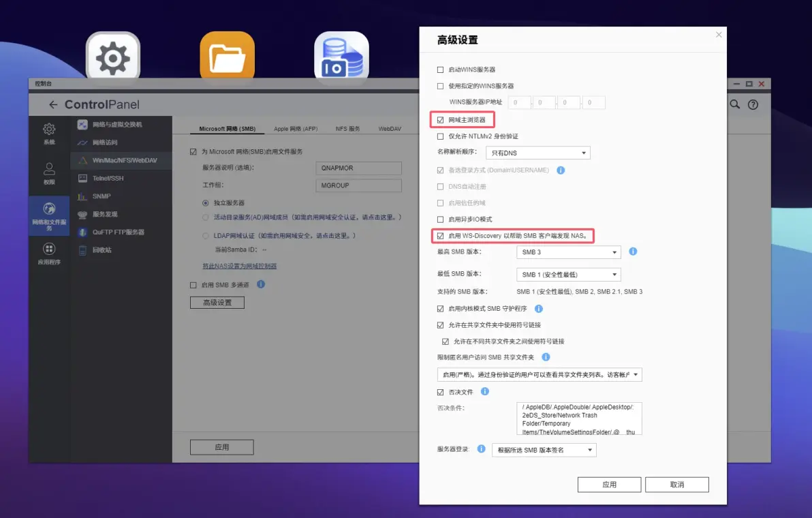This screenshot has height=518, width=812.
Task: Toggle 为 Microsoft 网络(SMB)启用文件服务 checkbox
Action: coord(193,152)
